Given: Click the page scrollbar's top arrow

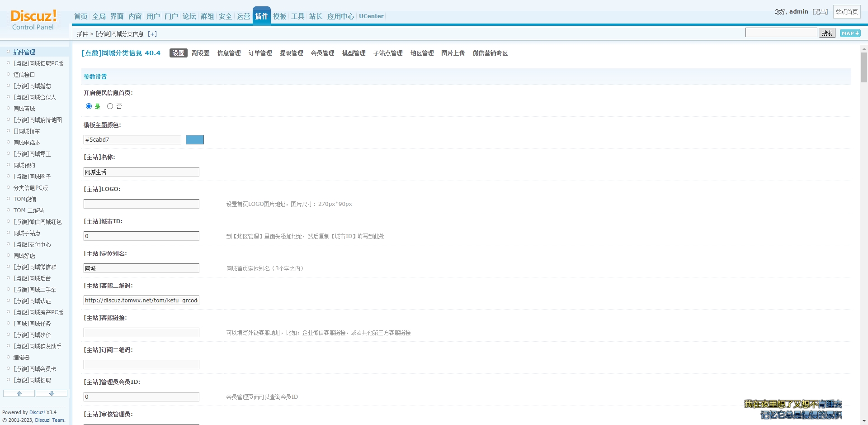Looking at the screenshot, I should 864,48.
